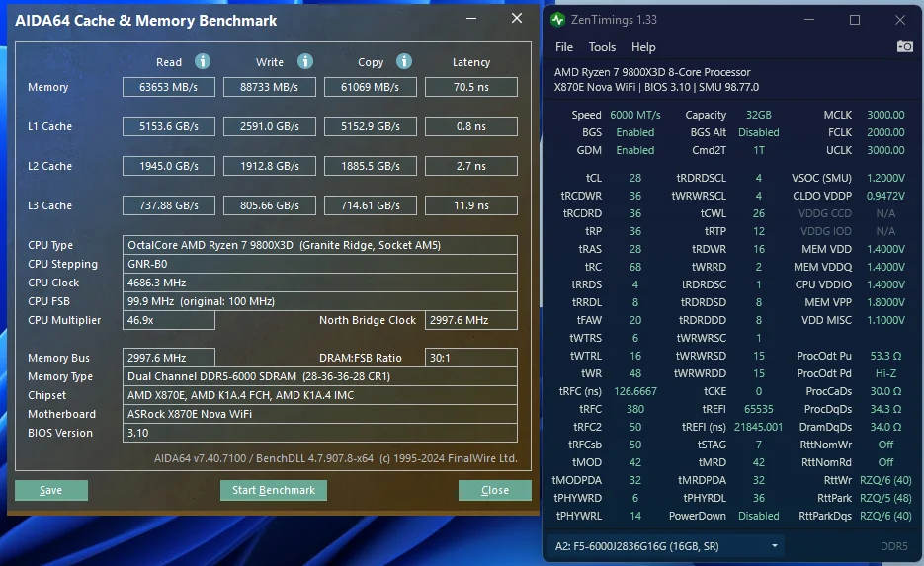Minimize the ZenTimings window
Image resolution: width=924 pixels, height=566 pixels.
point(809,20)
